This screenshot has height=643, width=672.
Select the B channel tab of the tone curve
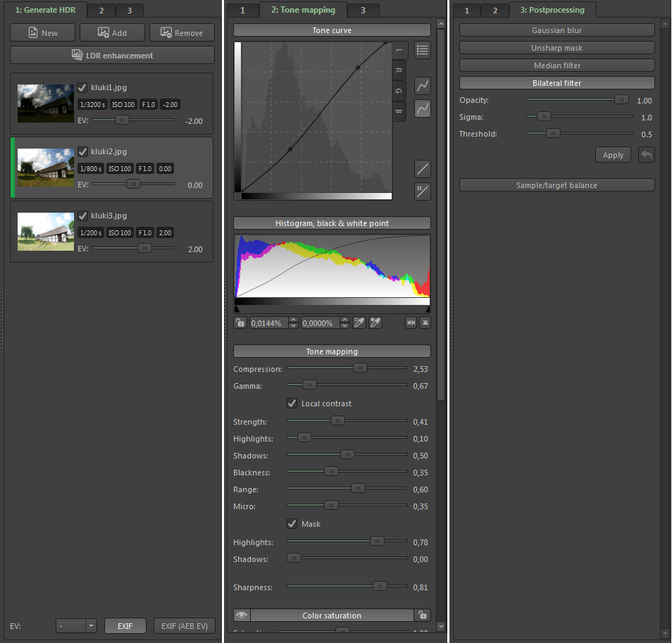(x=399, y=111)
